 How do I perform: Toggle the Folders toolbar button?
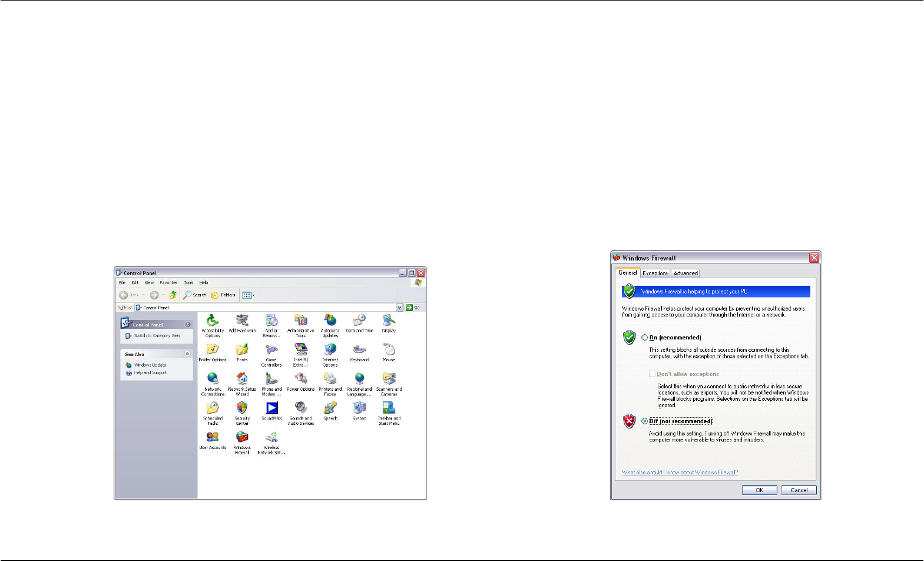click(x=223, y=295)
